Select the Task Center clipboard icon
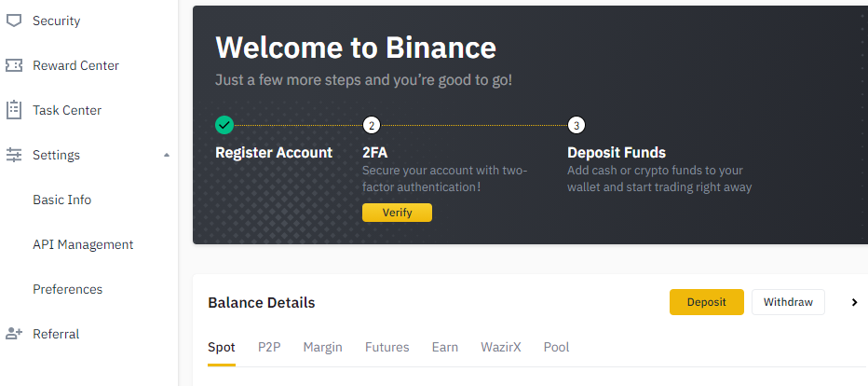Viewport: 868px width, 386px height. coord(13,110)
